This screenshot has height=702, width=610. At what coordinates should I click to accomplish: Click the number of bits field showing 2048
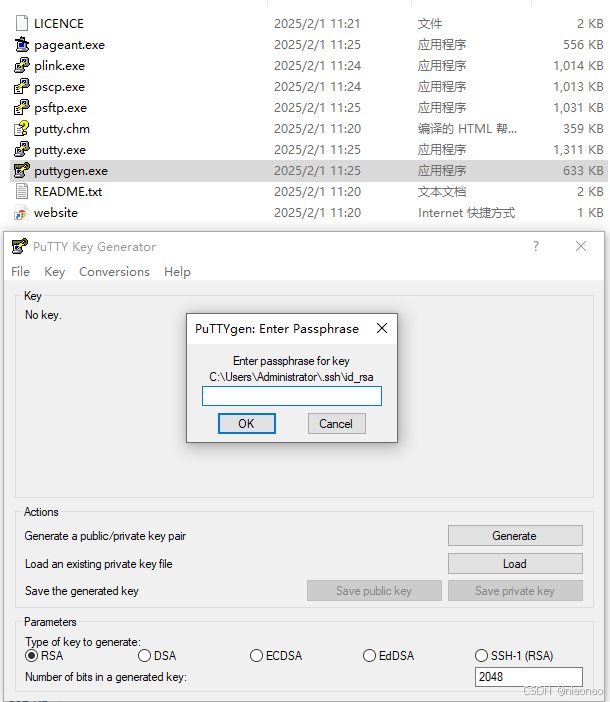[x=529, y=676]
